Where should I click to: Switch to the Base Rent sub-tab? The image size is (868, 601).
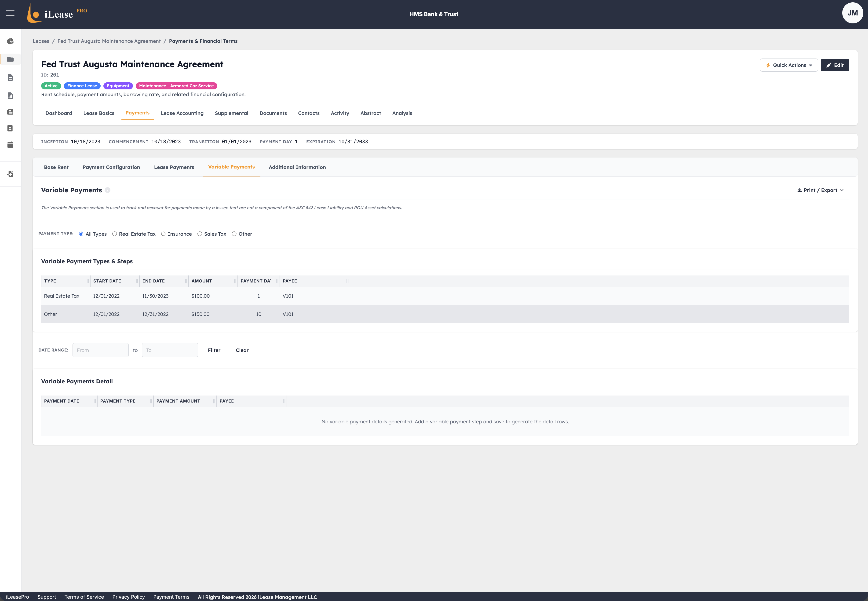tap(56, 167)
